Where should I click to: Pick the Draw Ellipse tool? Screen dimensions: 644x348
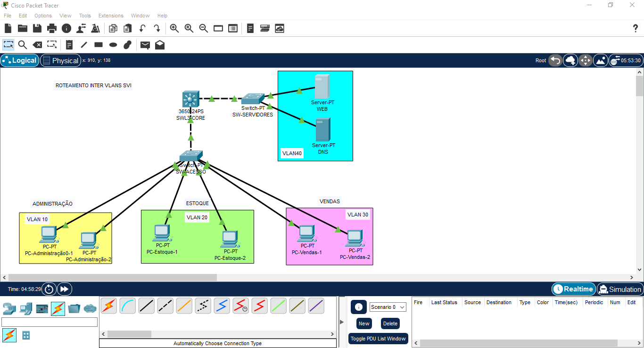pos(113,45)
